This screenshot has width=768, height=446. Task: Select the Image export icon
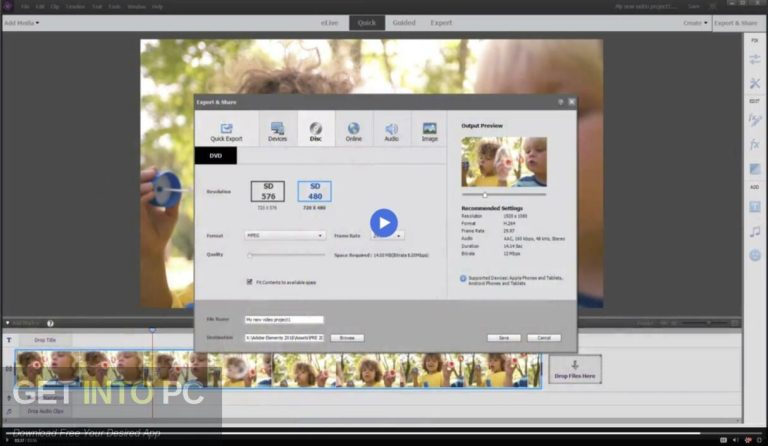430,128
